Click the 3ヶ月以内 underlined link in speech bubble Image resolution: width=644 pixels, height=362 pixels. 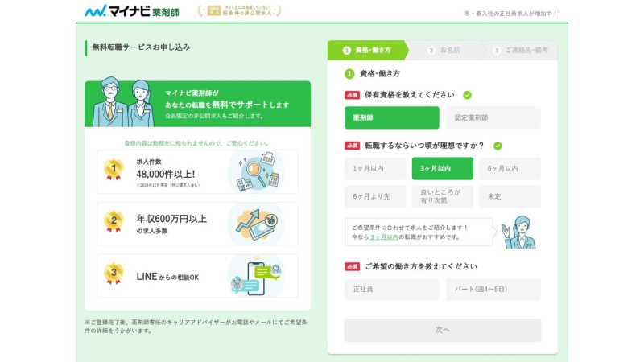coord(384,237)
